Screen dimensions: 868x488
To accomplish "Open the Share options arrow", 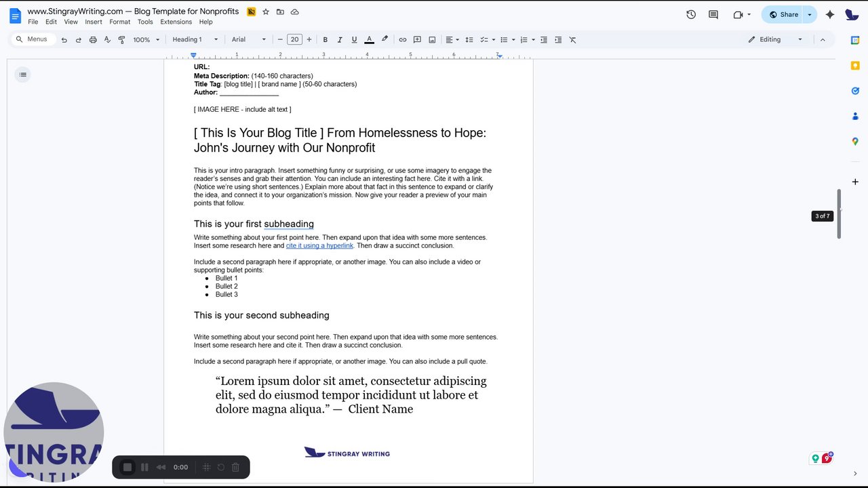I will click(810, 14).
